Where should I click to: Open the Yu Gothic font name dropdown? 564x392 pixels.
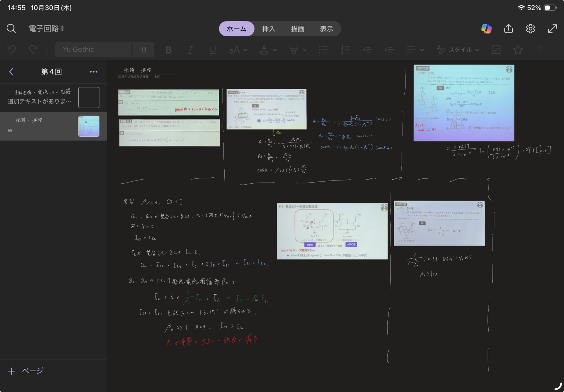tap(93, 50)
